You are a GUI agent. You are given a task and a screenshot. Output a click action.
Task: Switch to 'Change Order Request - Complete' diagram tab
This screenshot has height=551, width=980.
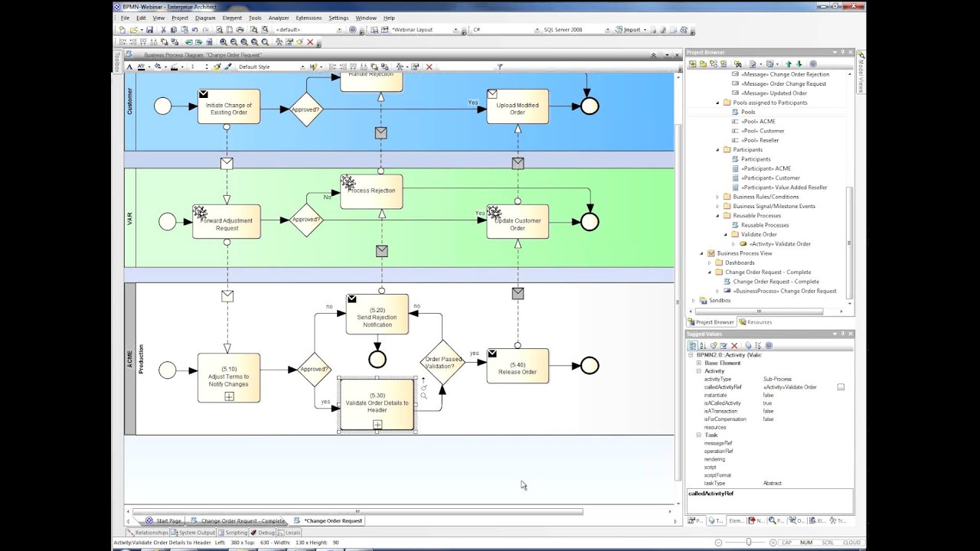(x=239, y=521)
